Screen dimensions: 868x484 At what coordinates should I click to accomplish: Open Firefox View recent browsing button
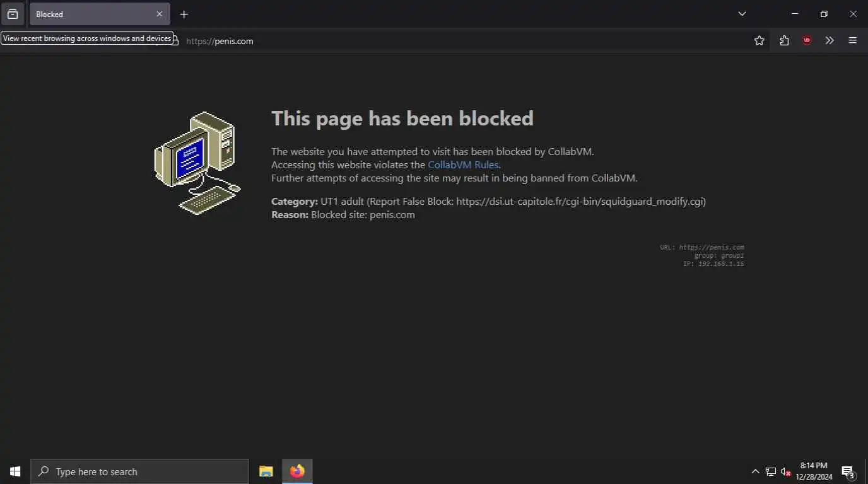pos(13,14)
